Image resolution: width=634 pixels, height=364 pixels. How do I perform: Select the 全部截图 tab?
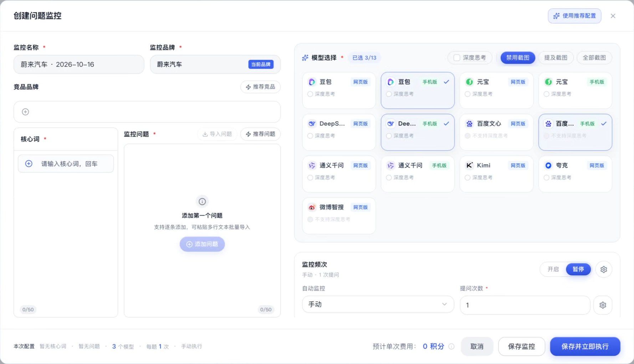pyautogui.click(x=594, y=58)
